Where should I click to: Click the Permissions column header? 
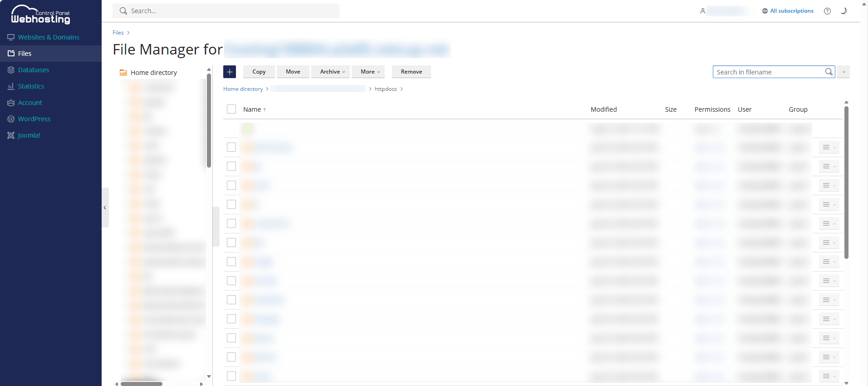tap(712, 109)
